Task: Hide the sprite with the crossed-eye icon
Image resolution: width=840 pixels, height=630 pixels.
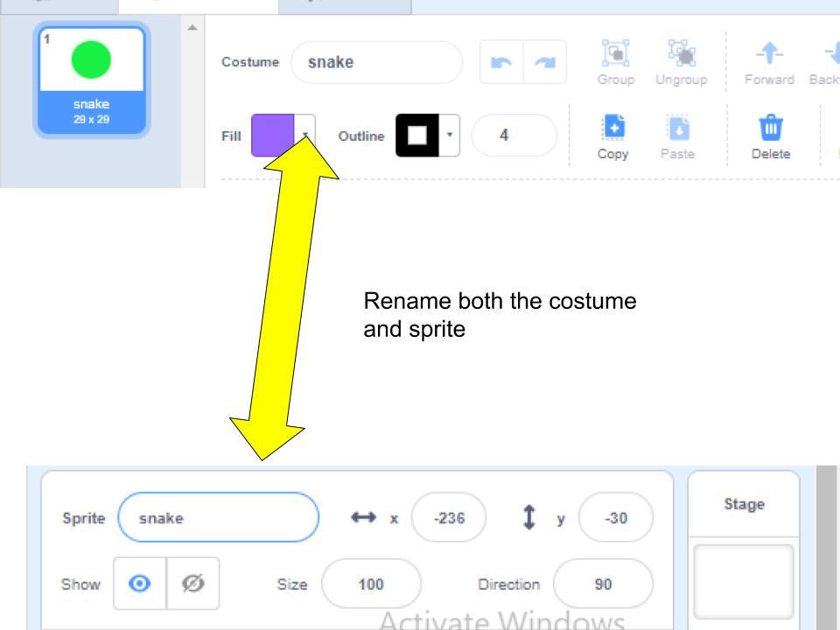Action: 192,584
